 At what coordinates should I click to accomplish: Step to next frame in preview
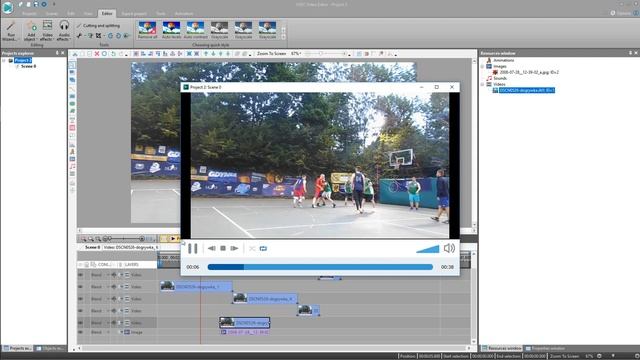tap(234, 248)
